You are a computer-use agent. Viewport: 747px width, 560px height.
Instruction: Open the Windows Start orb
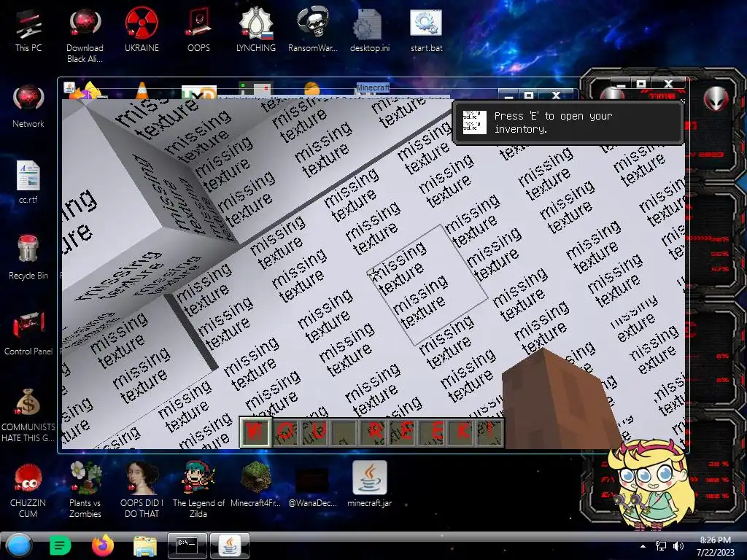coord(19,545)
